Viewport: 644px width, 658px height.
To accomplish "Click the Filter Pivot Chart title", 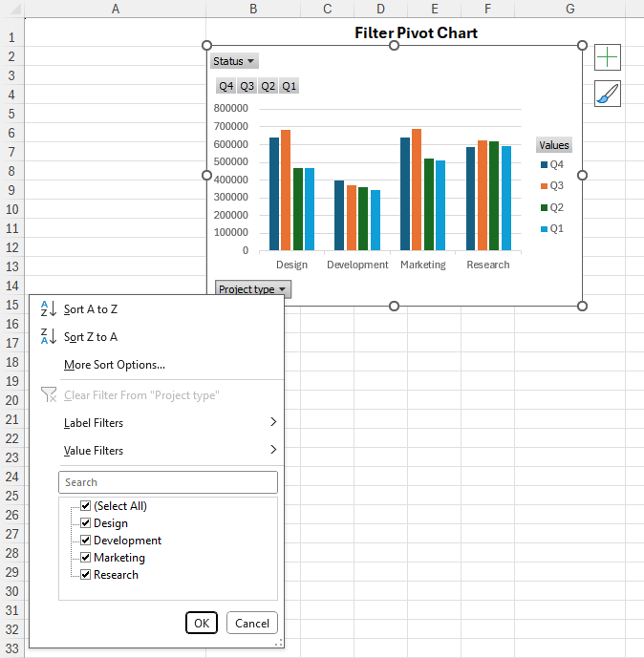I will point(416,32).
